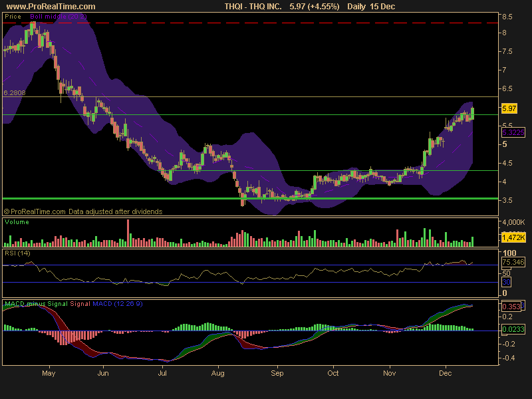The width and height of the screenshot is (532, 399).
Task: Click the green 0.0233 histogram value tag
Action: [x=513, y=329]
